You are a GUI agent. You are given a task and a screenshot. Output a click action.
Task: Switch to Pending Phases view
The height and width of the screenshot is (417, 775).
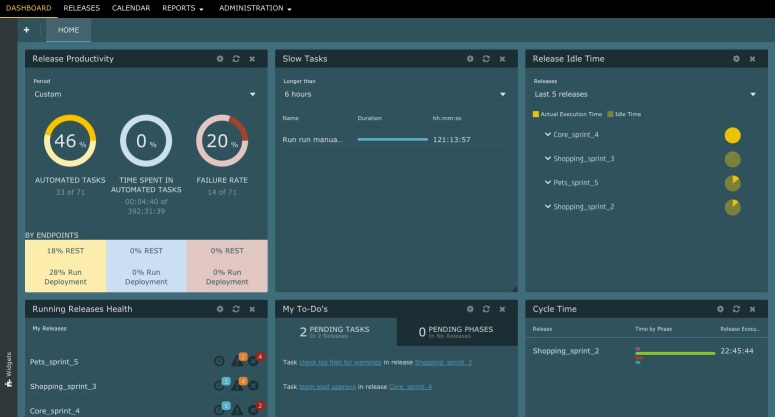456,332
